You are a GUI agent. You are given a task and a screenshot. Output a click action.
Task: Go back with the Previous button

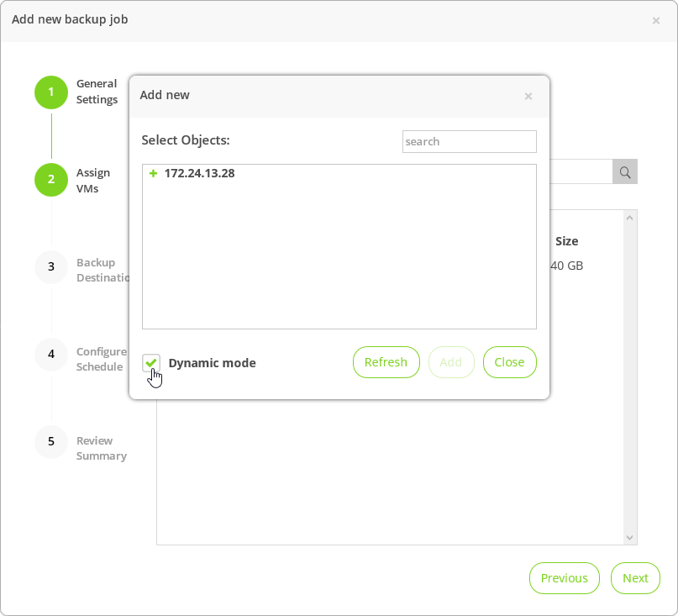564,578
